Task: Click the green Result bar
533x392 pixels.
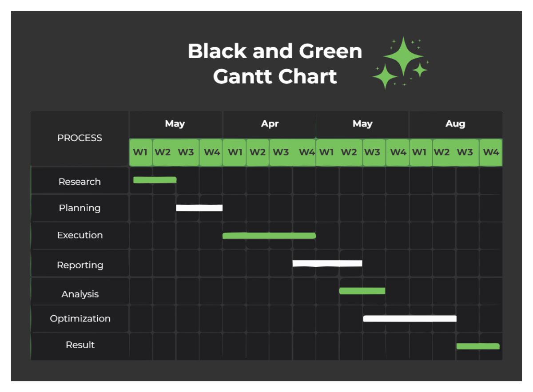Action: (478, 345)
